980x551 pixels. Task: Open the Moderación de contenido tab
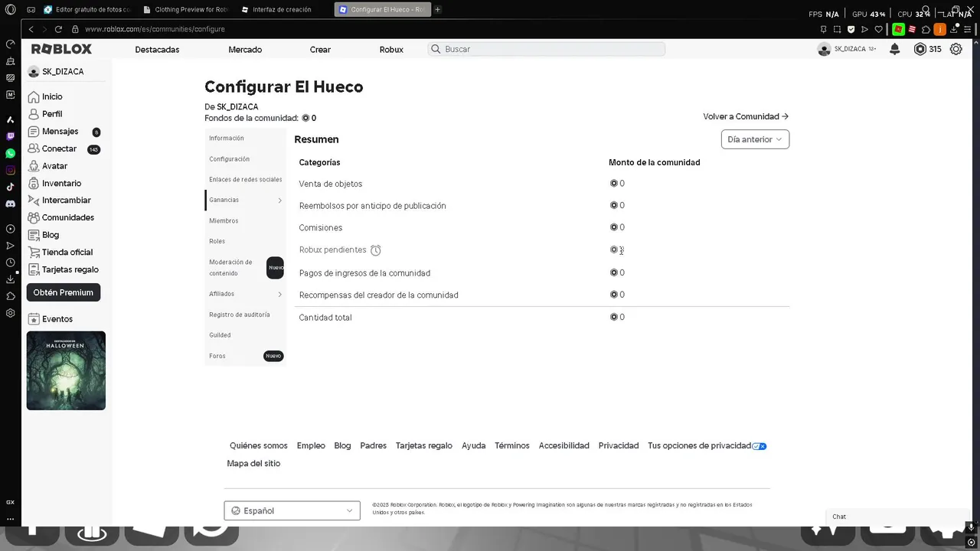[x=245, y=268]
